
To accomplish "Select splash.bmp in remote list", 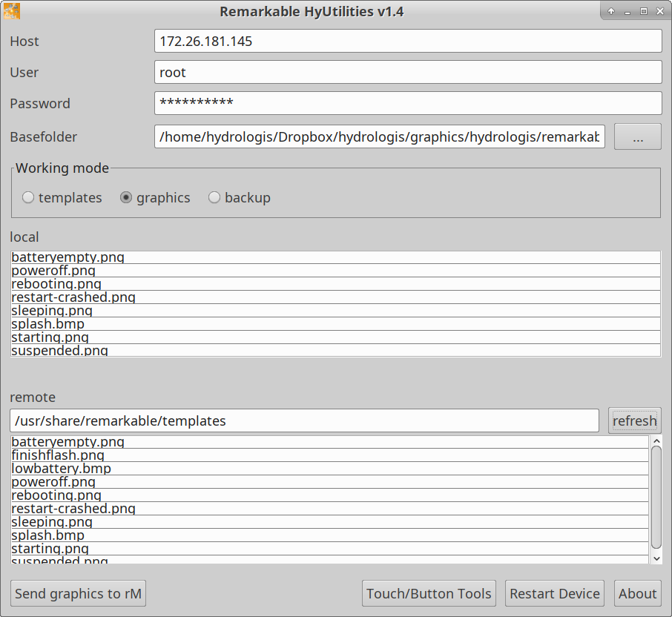I will tap(329, 535).
